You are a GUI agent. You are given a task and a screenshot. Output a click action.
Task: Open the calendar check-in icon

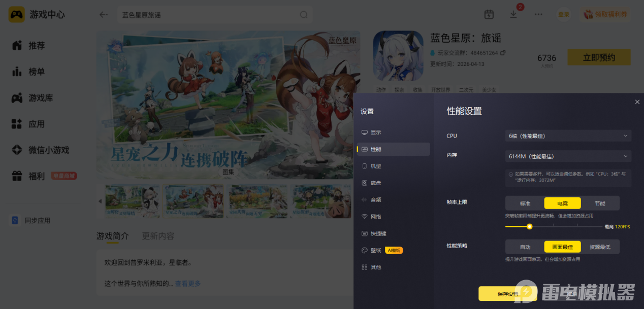point(489,15)
